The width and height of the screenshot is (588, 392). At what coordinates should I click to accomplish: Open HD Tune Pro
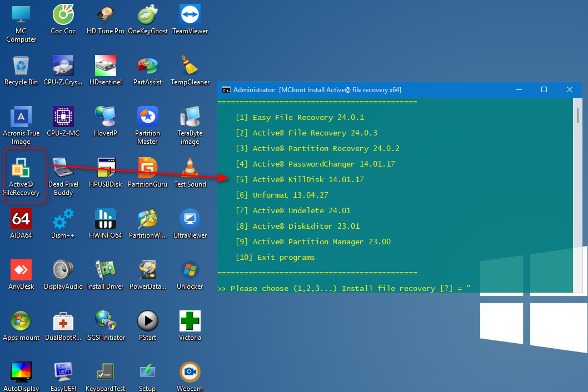click(105, 15)
